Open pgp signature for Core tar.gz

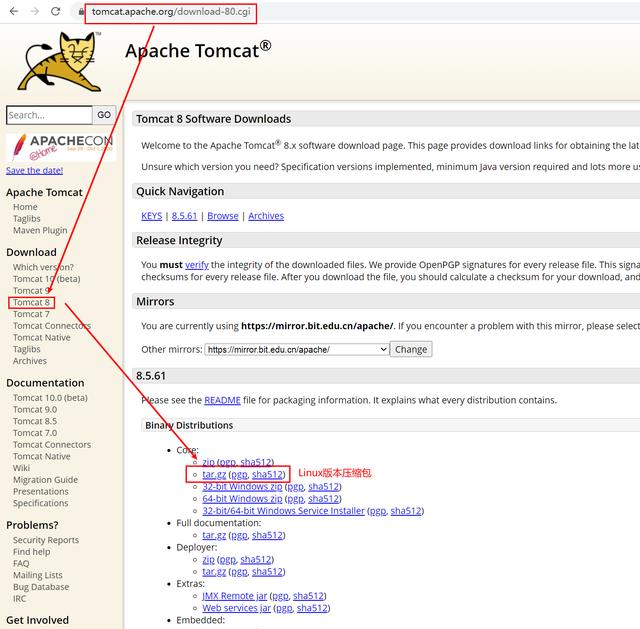[x=240, y=474]
